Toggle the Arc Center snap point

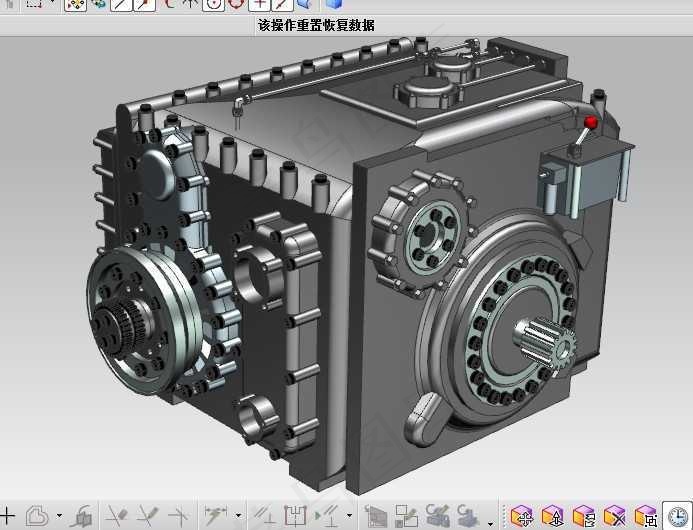(x=213, y=5)
